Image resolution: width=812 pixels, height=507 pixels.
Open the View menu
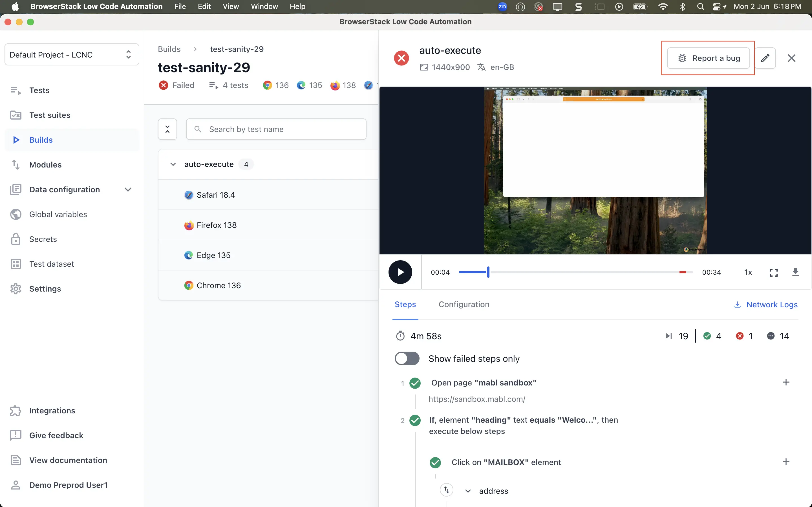coord(231,6)
